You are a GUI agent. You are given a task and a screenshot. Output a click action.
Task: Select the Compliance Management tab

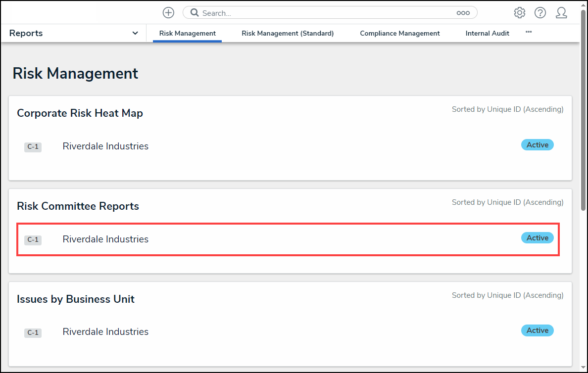399,33
